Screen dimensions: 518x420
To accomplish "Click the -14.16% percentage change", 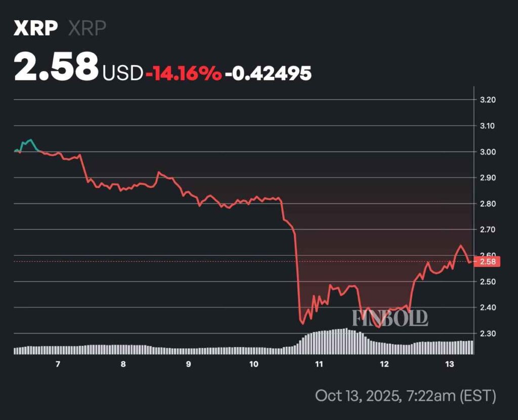I will pos(184,74).
